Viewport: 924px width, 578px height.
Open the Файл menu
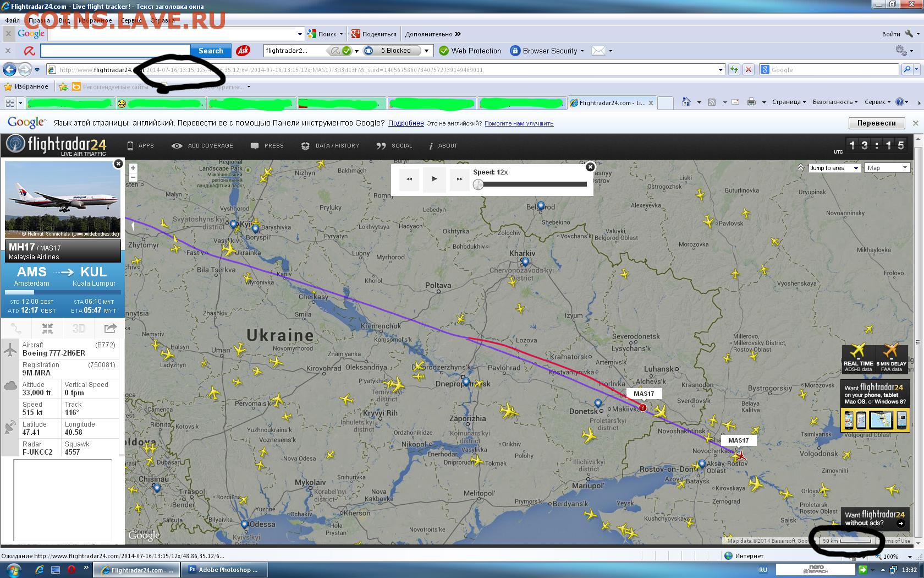tap(13, 20)
